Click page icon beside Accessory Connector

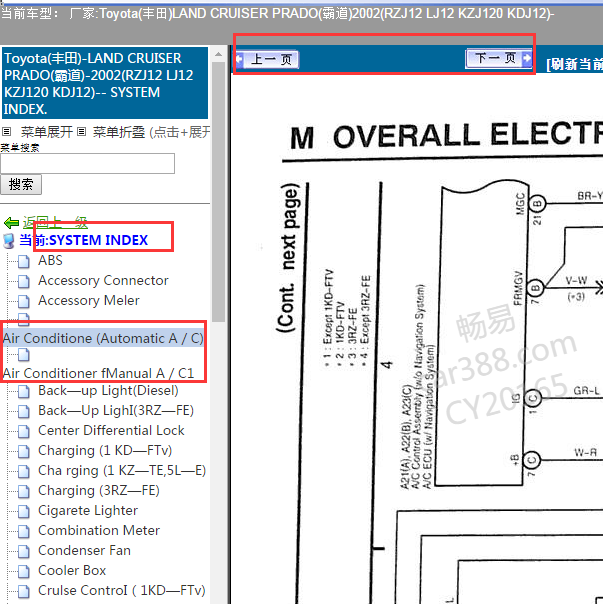[24, 281]
